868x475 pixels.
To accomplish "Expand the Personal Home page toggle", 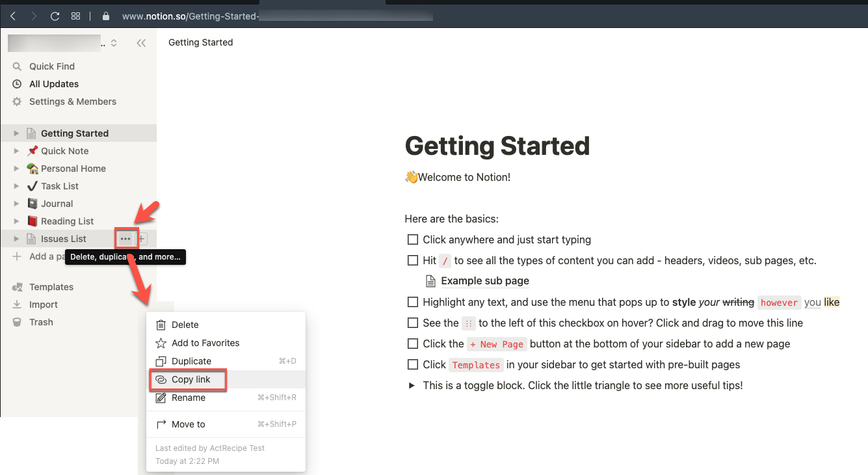I will (x=17, y=169).
